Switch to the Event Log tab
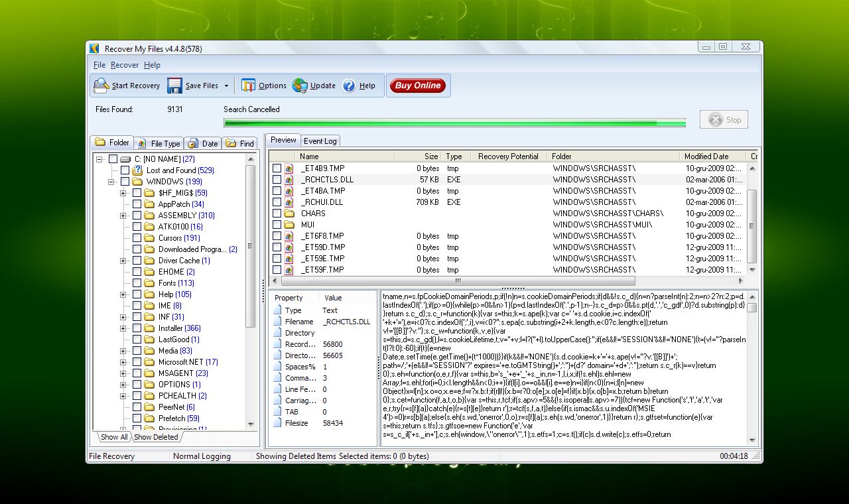Screen dimensions: 849x504 (x=320, y=141)
